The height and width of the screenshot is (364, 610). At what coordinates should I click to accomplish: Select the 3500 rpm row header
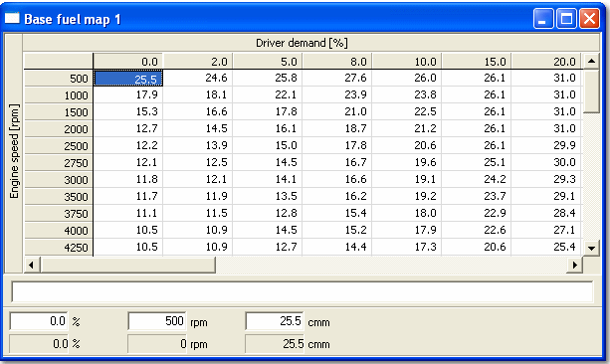[x=59, y=196]
